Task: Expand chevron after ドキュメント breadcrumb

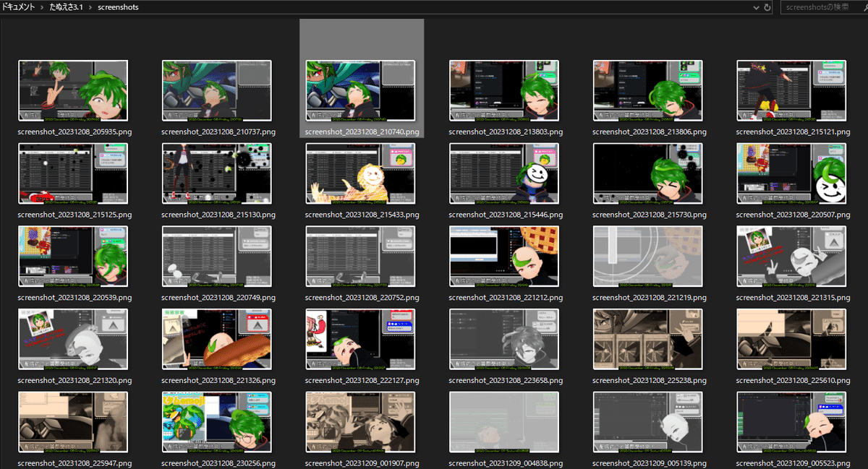Action: point(43,7)
